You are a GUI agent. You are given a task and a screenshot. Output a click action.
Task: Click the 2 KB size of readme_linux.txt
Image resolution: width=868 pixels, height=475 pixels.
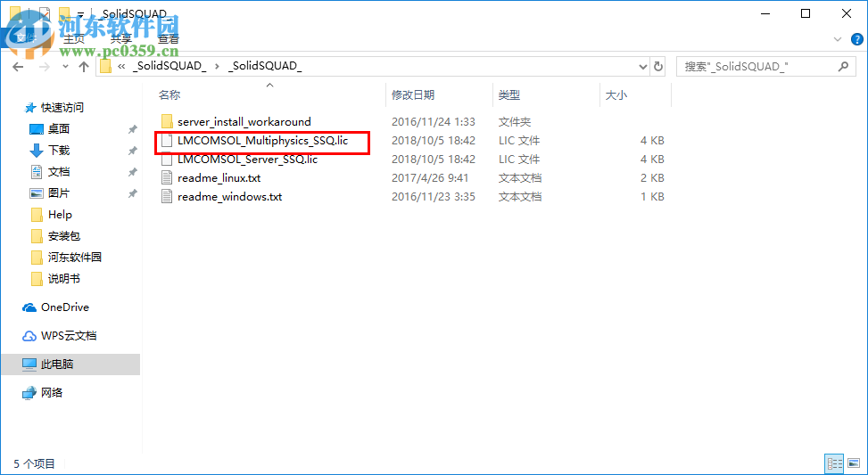click(x=651, y=178)
